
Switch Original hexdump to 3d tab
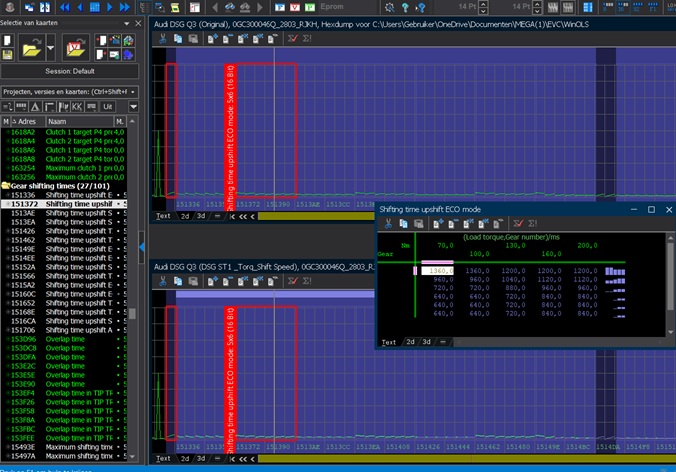pyautogui.click(x=201, y=216)
